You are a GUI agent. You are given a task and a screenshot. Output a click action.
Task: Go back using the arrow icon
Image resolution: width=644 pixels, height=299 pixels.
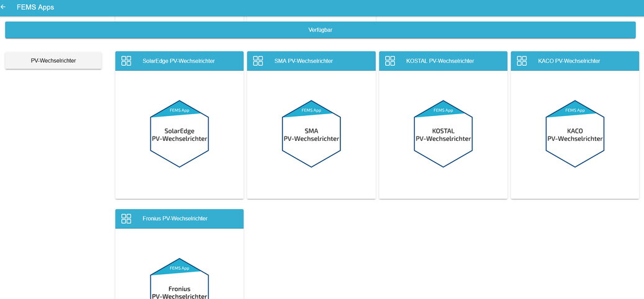click(x=3, y=7)
